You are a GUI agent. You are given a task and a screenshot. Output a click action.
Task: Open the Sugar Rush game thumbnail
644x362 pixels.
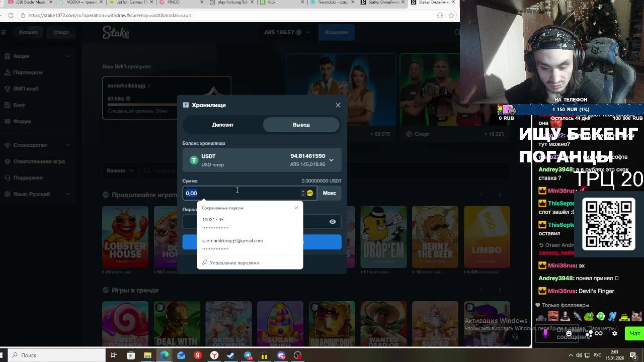(280, 324)
